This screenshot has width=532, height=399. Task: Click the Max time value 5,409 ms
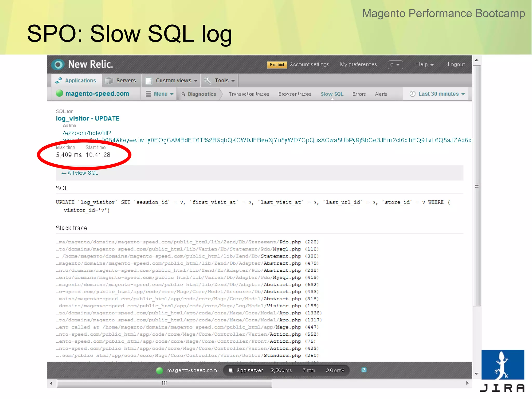point(69,155)
